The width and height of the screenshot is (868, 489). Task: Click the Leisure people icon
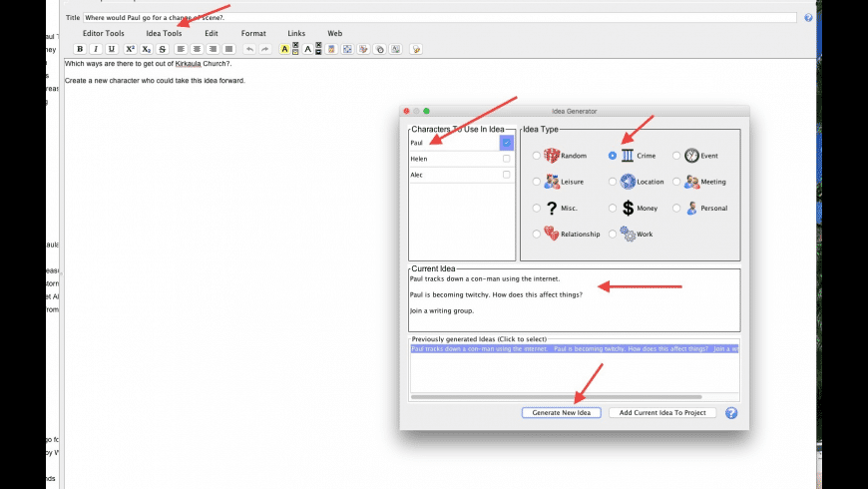coord(552,182)
